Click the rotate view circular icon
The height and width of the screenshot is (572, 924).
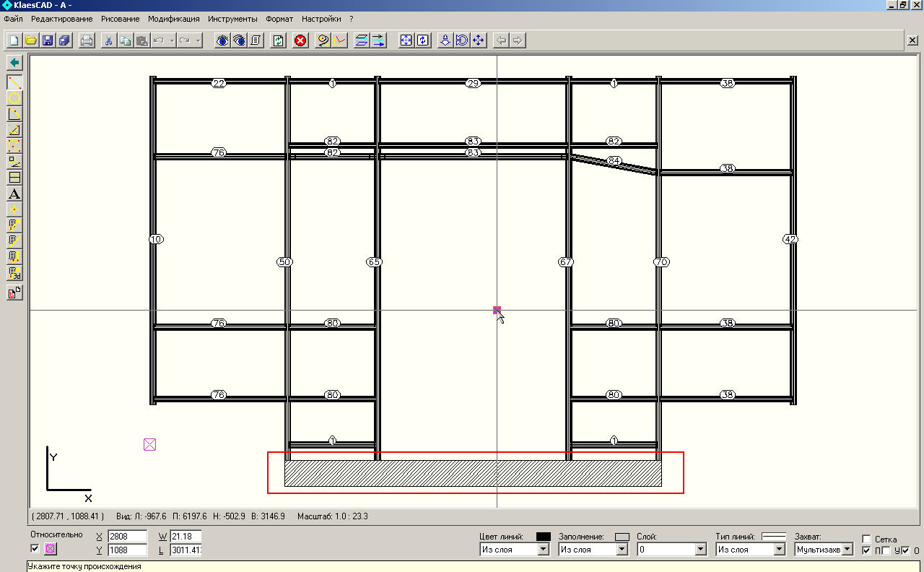click(462, 40)
